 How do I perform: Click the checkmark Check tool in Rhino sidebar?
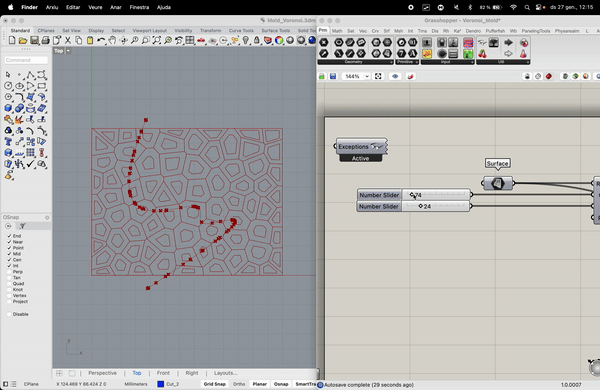31,164
